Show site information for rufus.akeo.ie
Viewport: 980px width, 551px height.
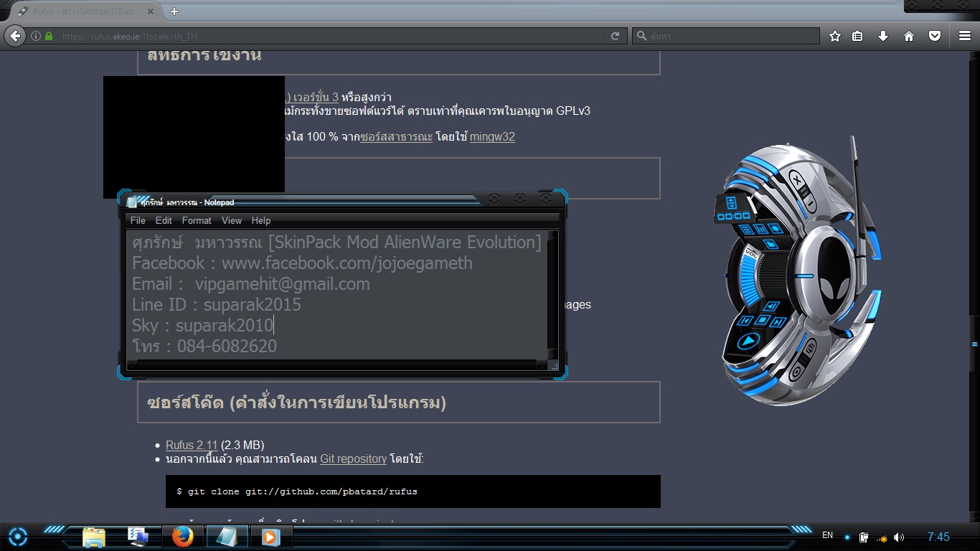click(x=36, y=36)
